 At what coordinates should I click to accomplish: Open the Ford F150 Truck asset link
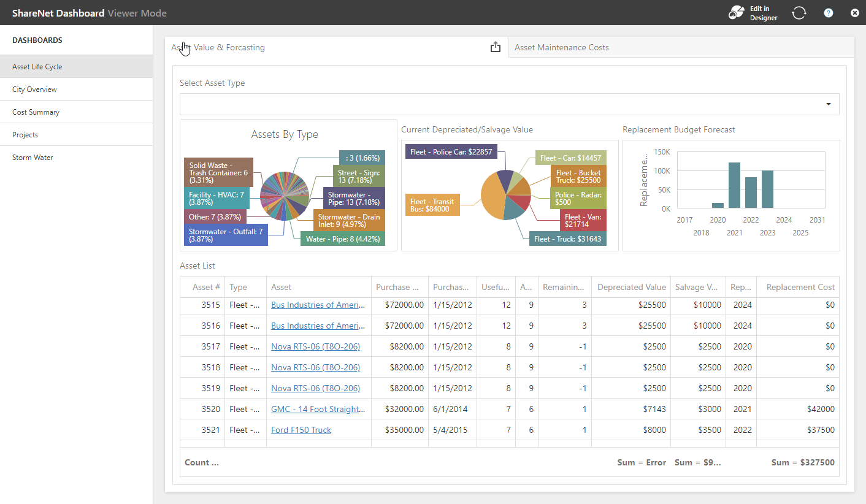tap(301, 430)
